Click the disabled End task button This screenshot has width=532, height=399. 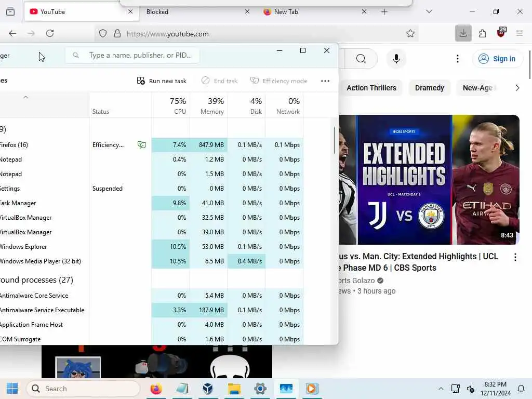click(x=220, y=81)
